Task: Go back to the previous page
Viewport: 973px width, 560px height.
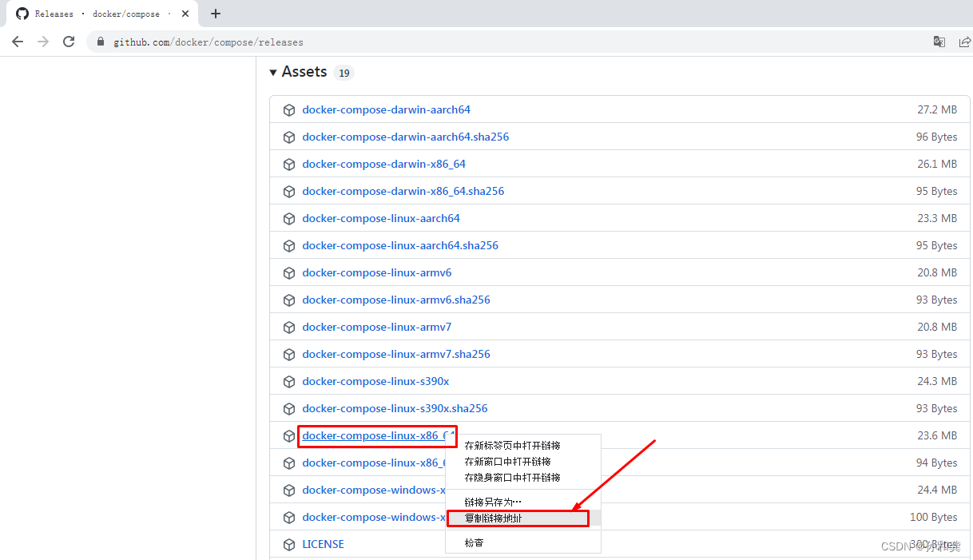Action: coord(18,42)
